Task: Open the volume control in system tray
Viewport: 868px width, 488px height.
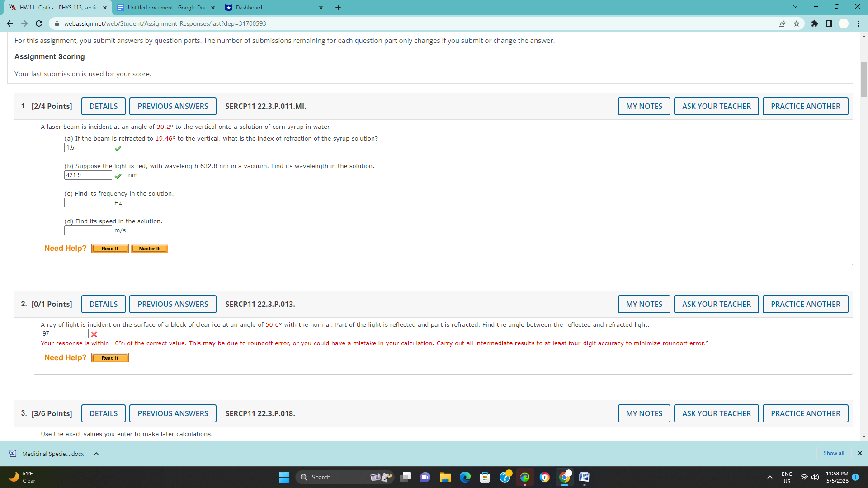Action: [x=815, y=477]
